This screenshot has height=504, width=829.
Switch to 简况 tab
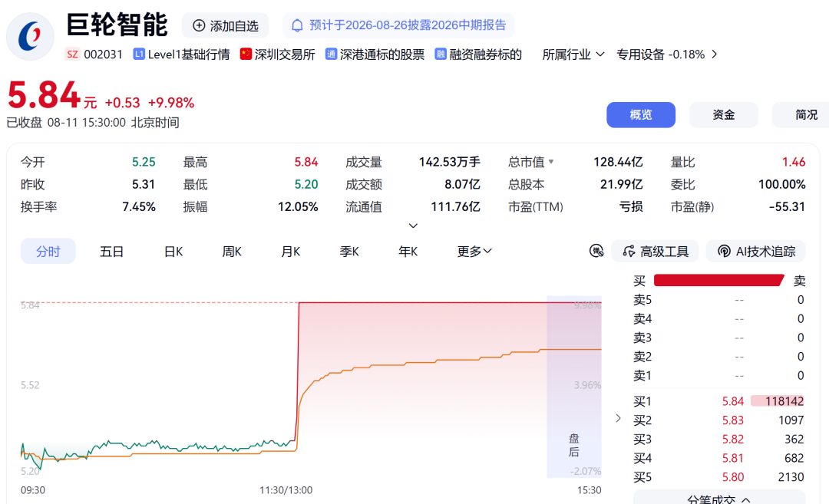[801, 114]
